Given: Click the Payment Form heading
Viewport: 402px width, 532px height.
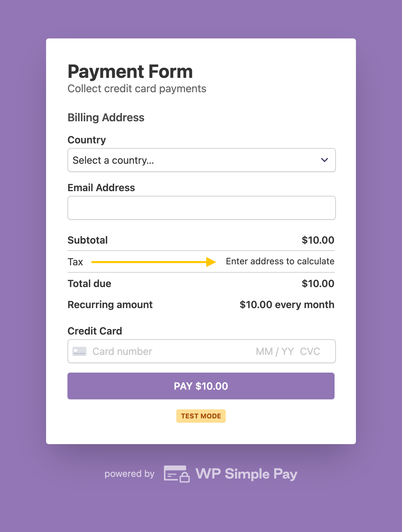Looking at the screenshot, I should (x=130, y=71).
